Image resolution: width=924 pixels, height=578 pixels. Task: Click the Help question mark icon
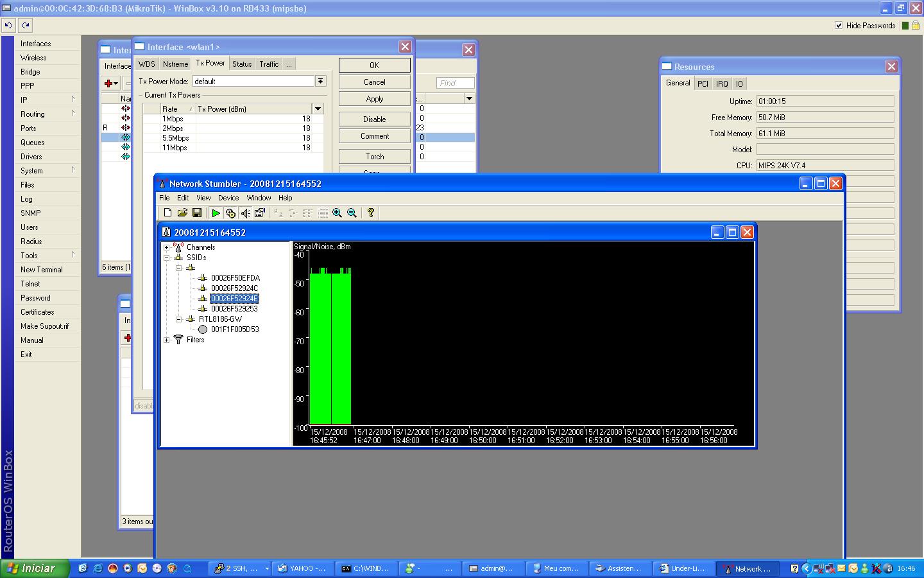[370, 213]
